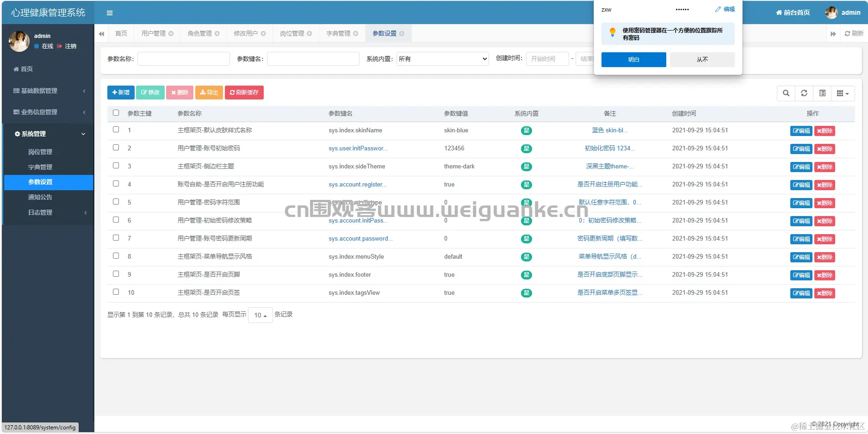
Task: Click 明白 in the password popup
Action: [x=634, y=60]
